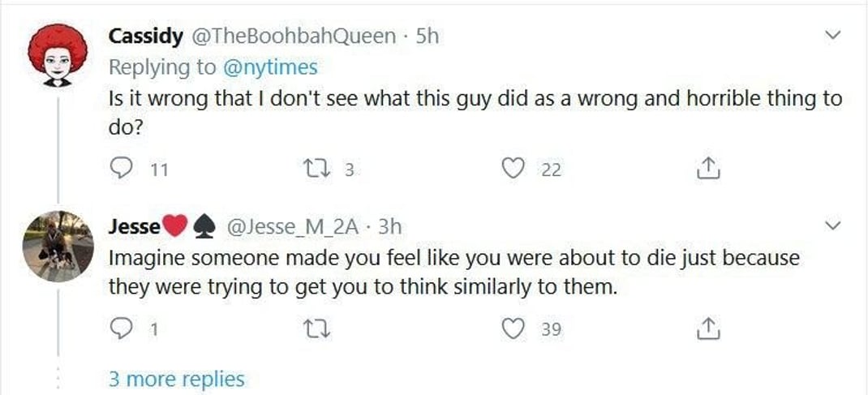Open Cassidy's profile by display name
Viewport: 868px width, 395px height.
[146, 36]
